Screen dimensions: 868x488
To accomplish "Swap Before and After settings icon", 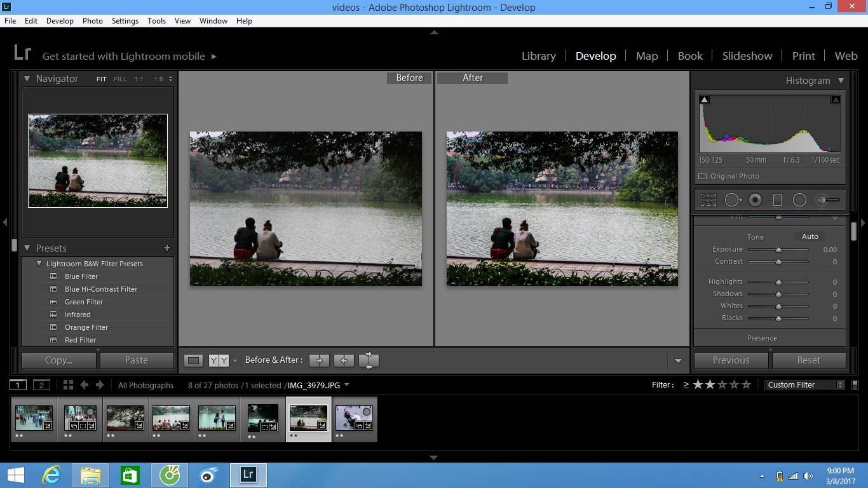I will coord(369,360).
